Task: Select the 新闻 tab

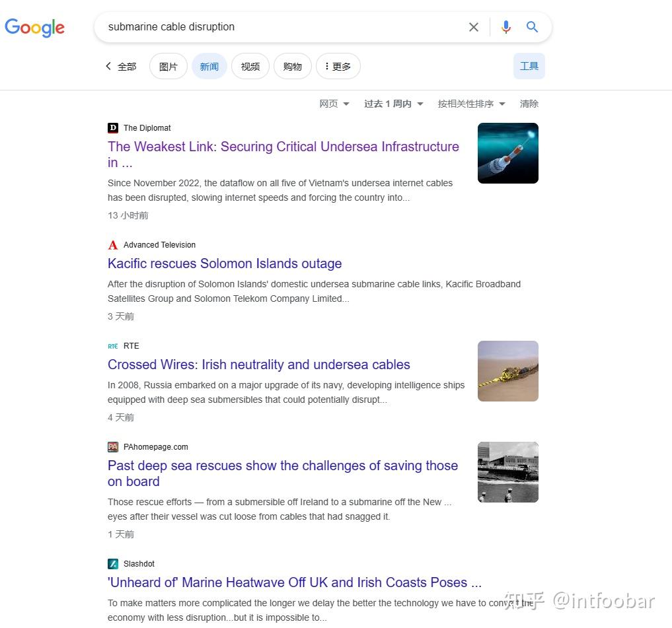Action: 209,67
